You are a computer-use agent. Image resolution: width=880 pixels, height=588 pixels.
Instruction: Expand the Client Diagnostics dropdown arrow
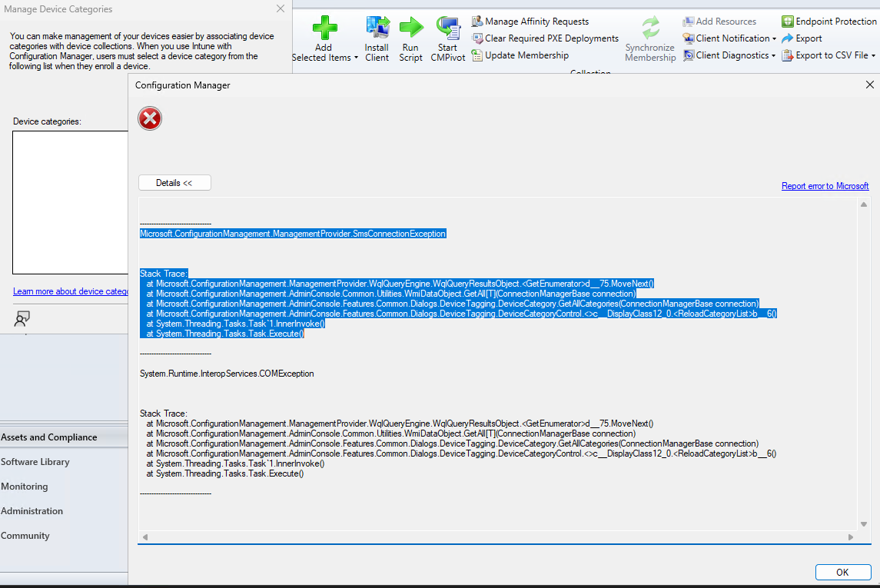(773, 55)
